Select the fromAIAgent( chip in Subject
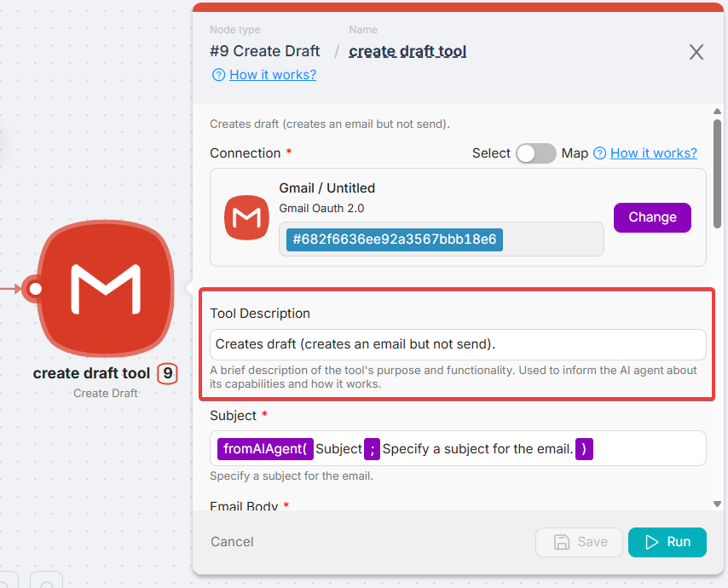This screenshot has height=588, width=728. pos(264,448)
